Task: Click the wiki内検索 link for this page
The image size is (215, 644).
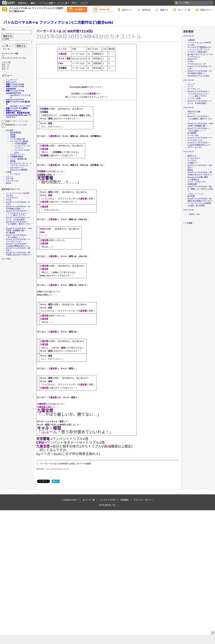Action: (x=65, y=463)
